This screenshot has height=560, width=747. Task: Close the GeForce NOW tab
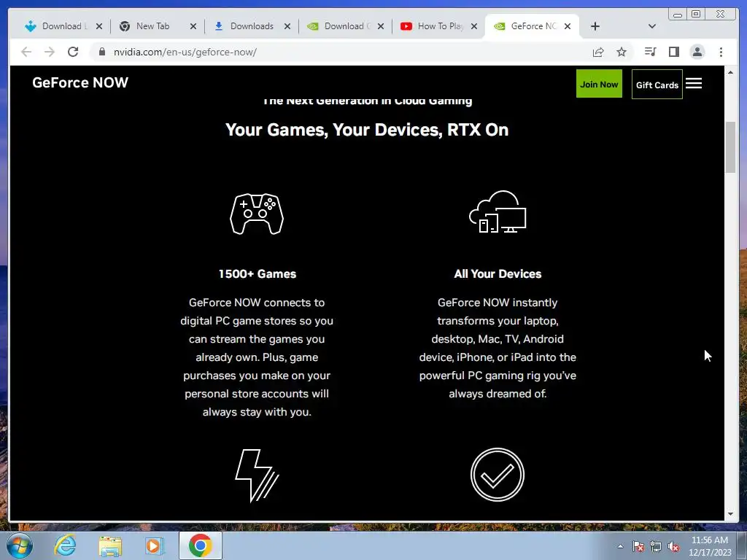pos(568,26)
